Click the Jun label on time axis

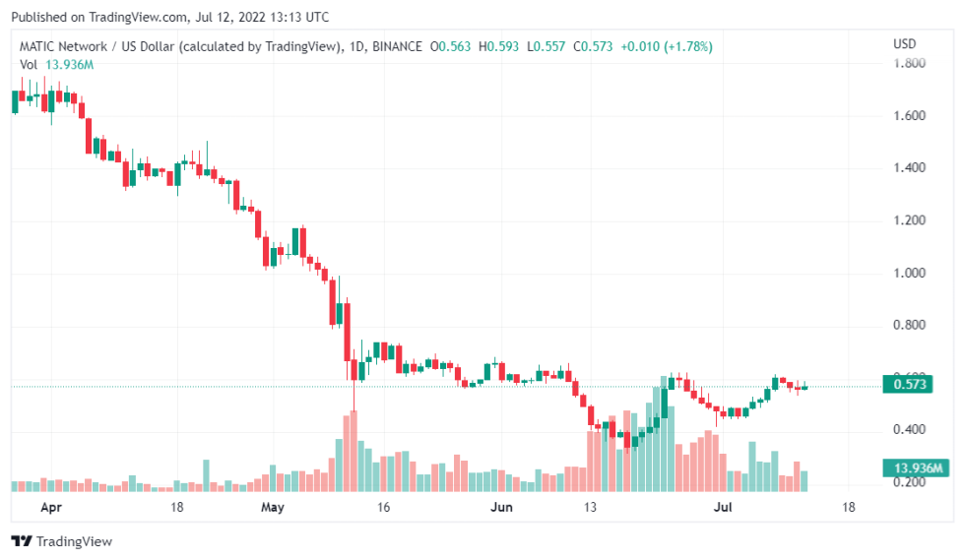coord(501,508)
